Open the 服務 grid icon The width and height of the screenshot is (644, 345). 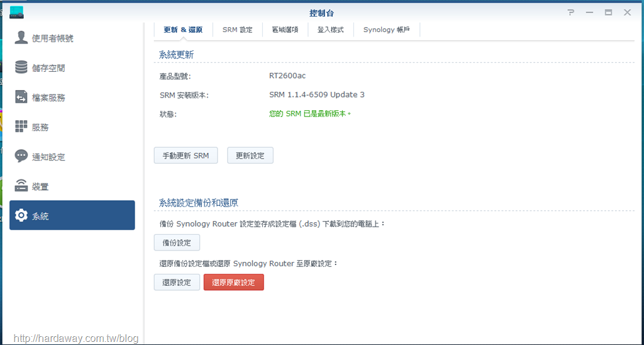pos(21,127)
